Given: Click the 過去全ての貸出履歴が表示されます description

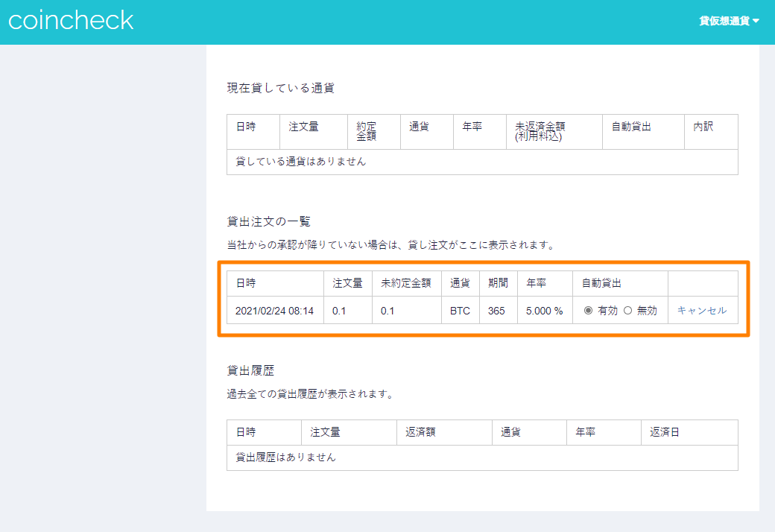Looking at the screenshot, I should coord(311,394).
